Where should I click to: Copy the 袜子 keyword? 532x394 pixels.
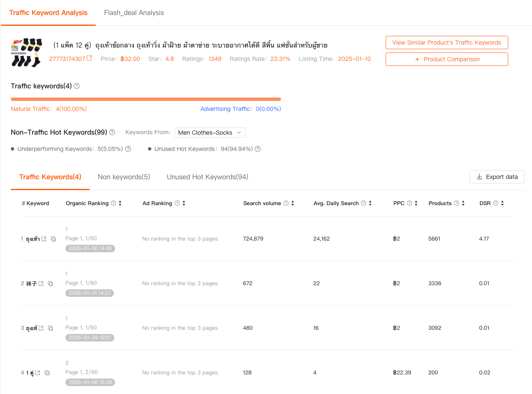pos(50,284)
